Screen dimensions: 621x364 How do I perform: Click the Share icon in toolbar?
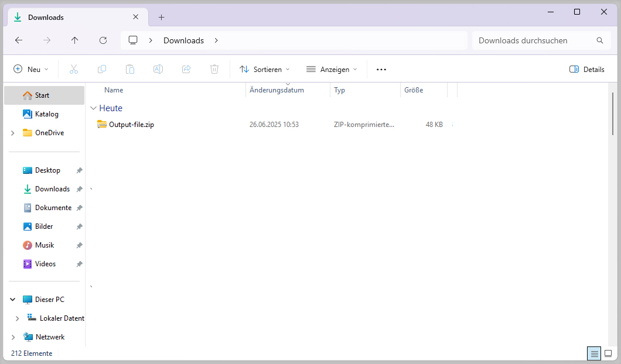click(186, 69)
